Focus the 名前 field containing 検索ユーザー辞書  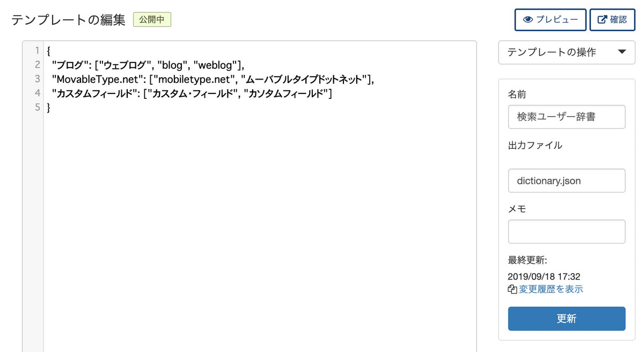pyautogui.click(x=567, y=117)
